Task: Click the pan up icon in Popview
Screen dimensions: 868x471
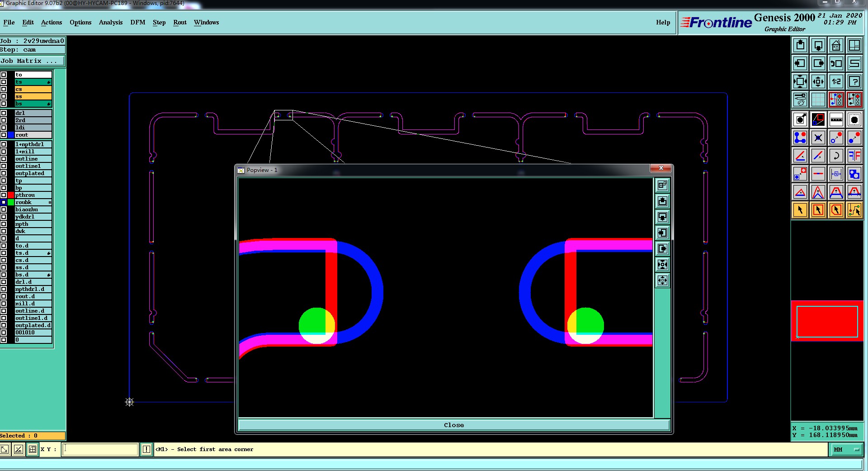Action: click(662, 201)
